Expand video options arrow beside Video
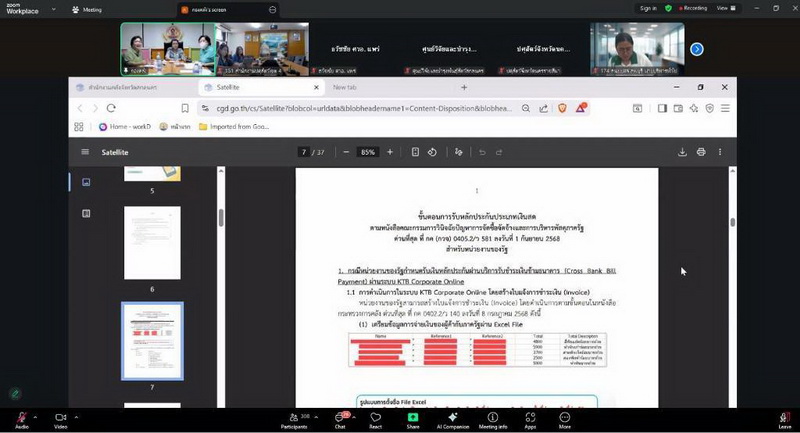The width and height of the screenshot is (800, 433). [75, 416]
